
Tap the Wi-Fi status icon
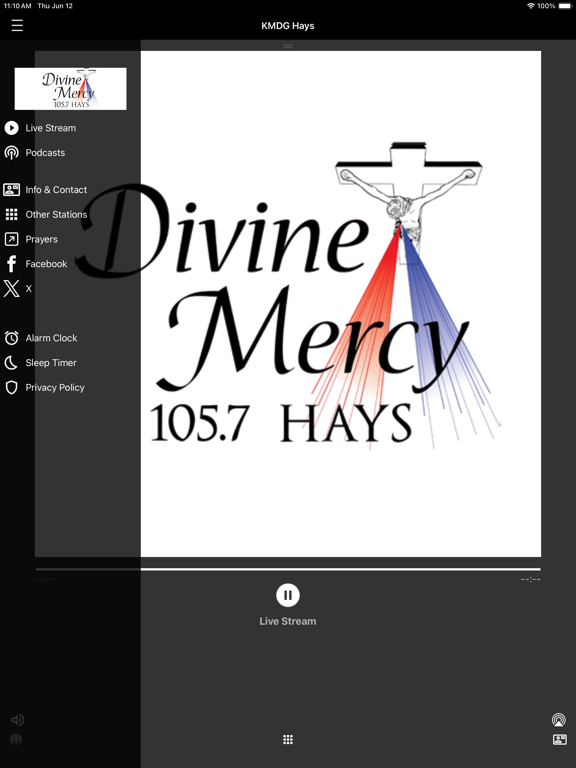click(x=531, y=6)
